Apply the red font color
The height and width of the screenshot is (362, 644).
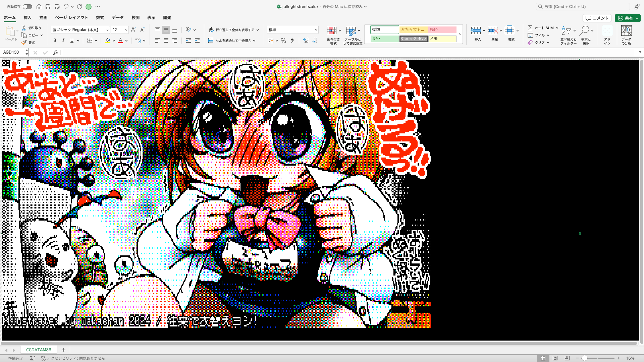coord(120,41)
